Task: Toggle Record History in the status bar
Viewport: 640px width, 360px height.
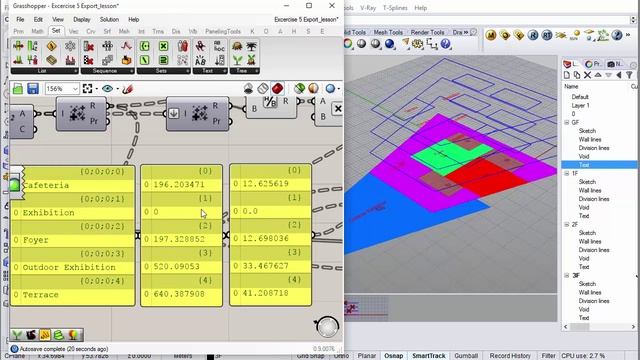Action: 510,356
